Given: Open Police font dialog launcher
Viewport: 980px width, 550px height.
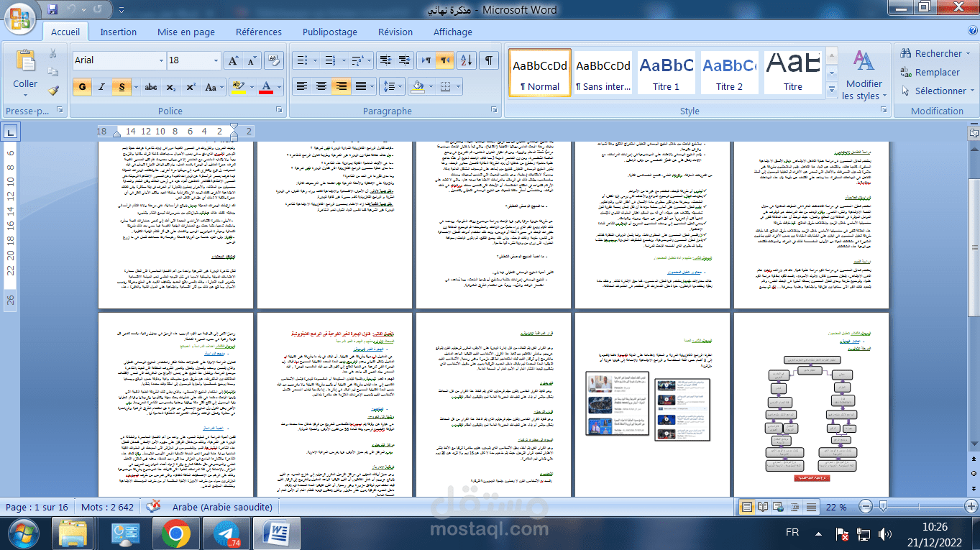Looking at the screenshot, I should click(x=279, y=111).
